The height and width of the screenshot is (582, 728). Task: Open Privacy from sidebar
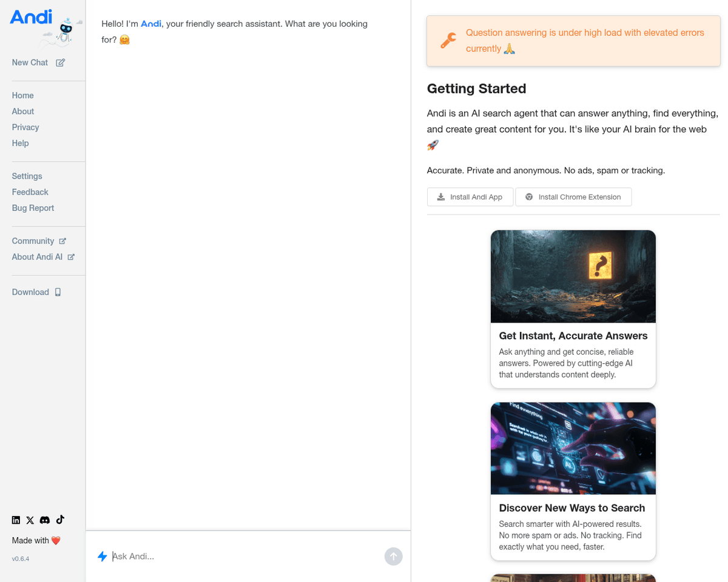25,127
